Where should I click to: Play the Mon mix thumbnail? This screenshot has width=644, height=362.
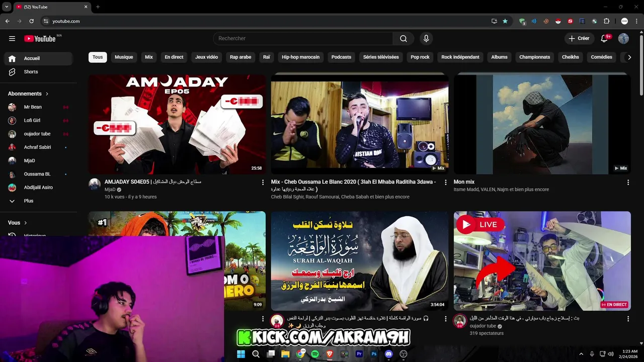542,124
